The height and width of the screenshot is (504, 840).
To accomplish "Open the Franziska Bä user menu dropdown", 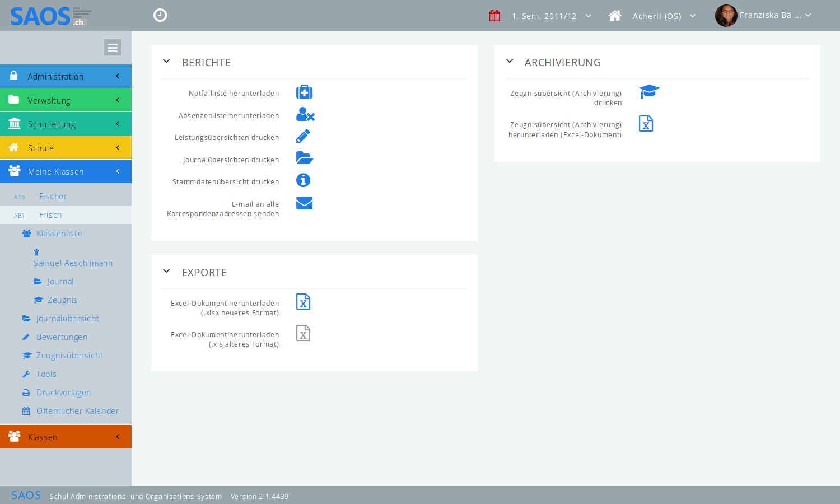I will pyautogui.click(x=775, y=16).
